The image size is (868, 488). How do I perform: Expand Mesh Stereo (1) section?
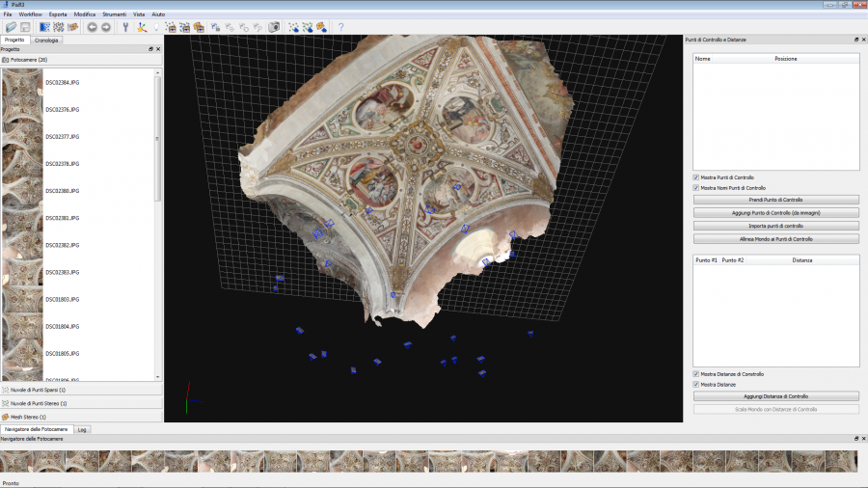coord(81,418)
